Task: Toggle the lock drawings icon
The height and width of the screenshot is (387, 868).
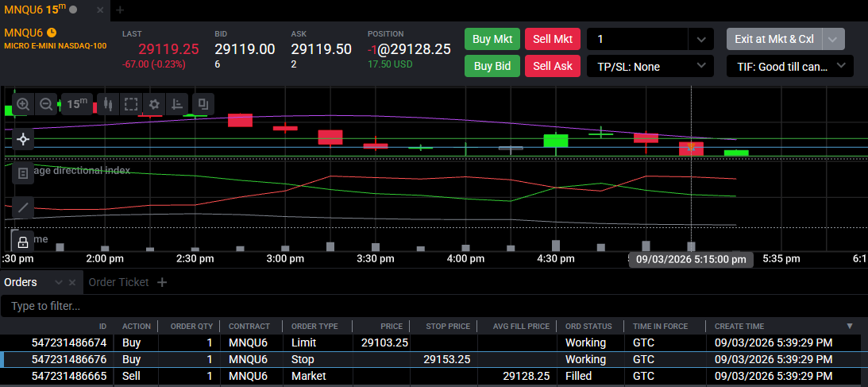Action: click(x=23, y=242)
